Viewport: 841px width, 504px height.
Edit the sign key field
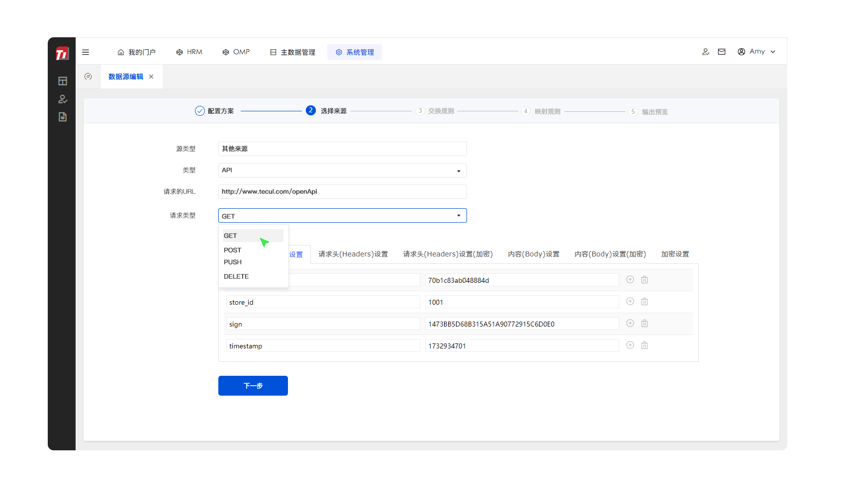pyautogui.click(x=323, y=324)
